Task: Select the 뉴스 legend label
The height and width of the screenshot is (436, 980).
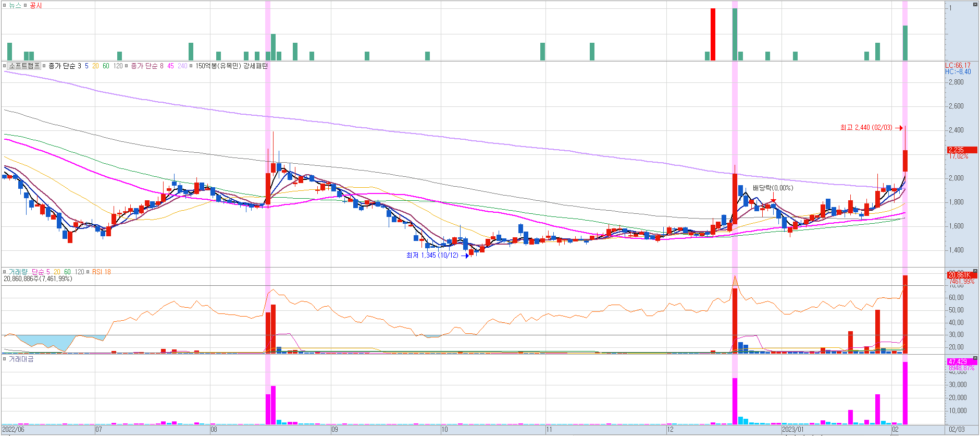Action: [x=15, y=5]
